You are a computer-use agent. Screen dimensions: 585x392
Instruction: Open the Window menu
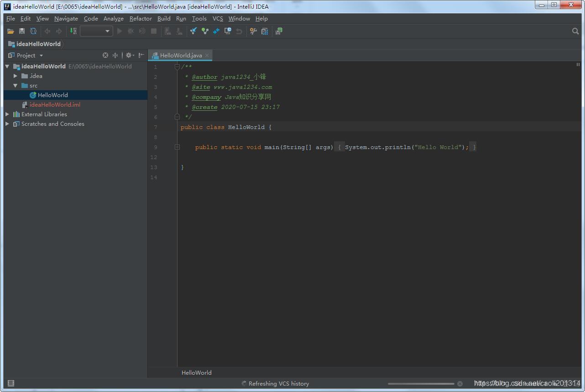click(239, 19)
